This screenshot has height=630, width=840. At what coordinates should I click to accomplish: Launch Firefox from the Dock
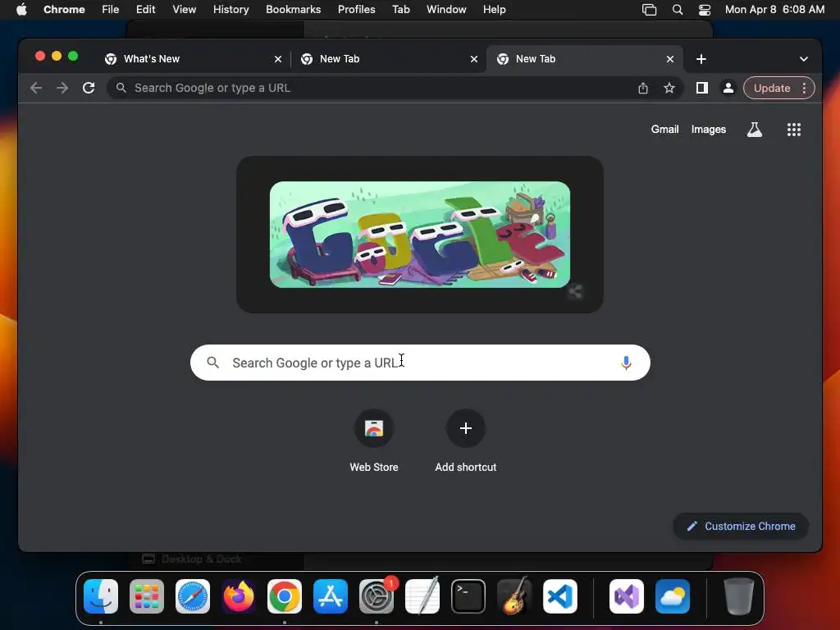click(x=239, y=596)
